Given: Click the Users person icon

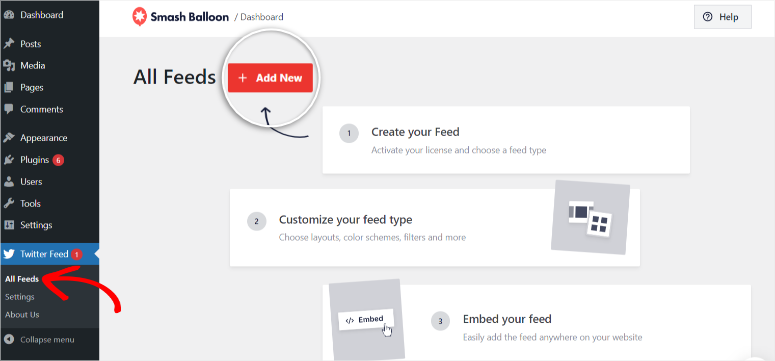Looking at the screenshot, I should click(x=8, y=181).
